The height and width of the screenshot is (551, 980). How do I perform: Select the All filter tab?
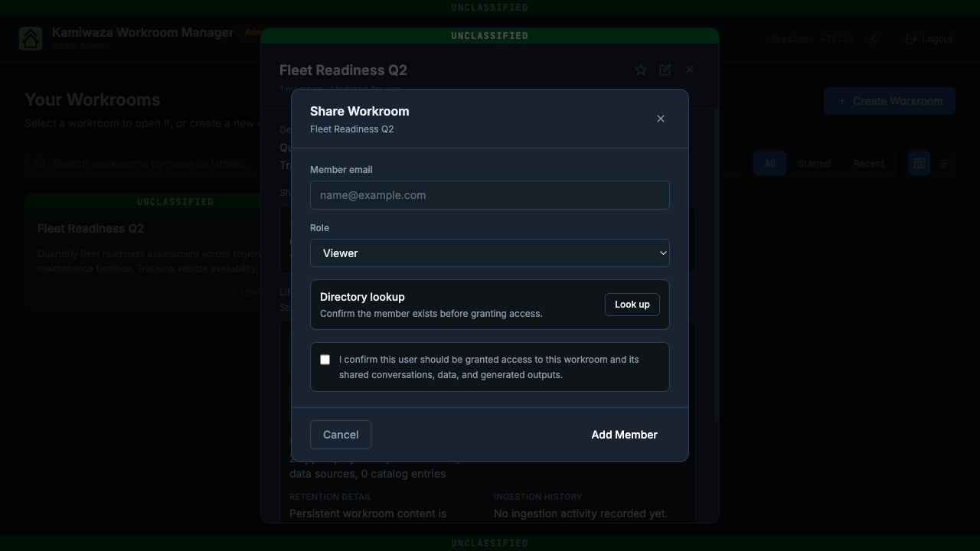pos(769,164)
